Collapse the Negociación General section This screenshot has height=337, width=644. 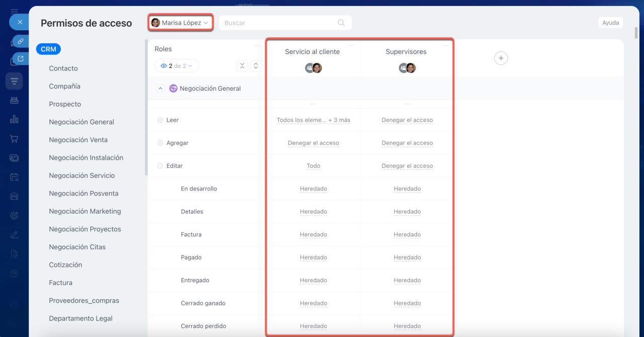[160, 89]
